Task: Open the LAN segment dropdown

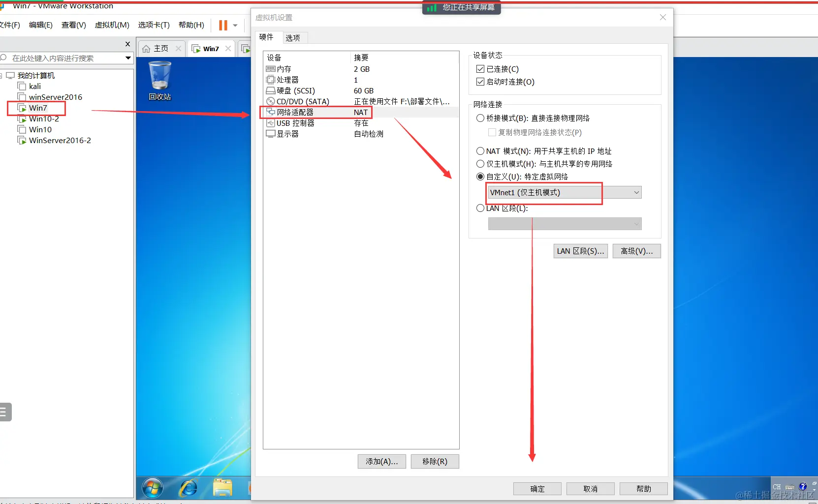Action: pos(565,224)
